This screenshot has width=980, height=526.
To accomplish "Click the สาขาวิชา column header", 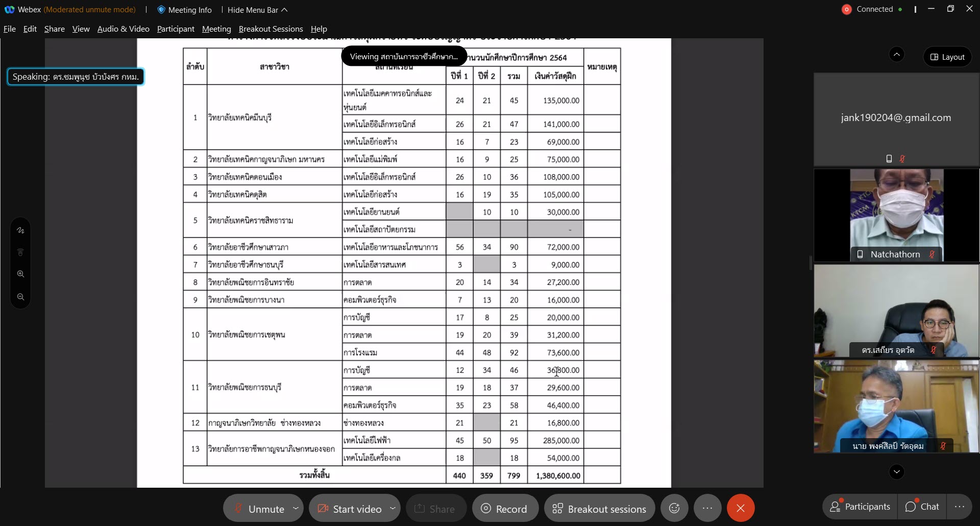I will 275,67.
